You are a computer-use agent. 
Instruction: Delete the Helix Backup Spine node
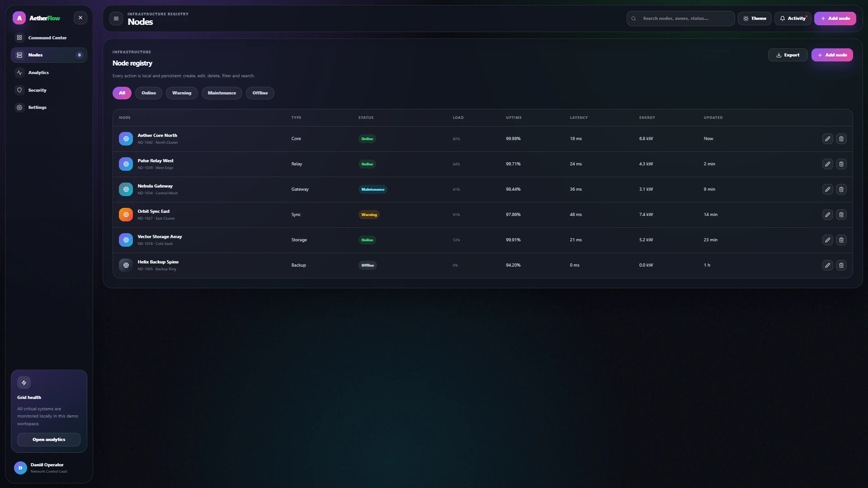click(841, 265)
